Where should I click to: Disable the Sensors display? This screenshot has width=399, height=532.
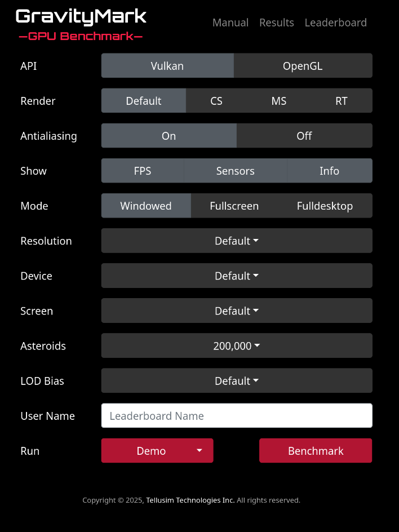coord(235,170)
